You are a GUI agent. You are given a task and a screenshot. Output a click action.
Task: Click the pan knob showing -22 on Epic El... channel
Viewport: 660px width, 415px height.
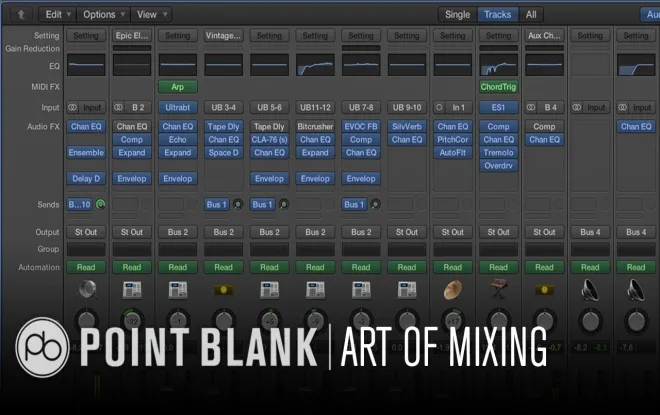132,321
